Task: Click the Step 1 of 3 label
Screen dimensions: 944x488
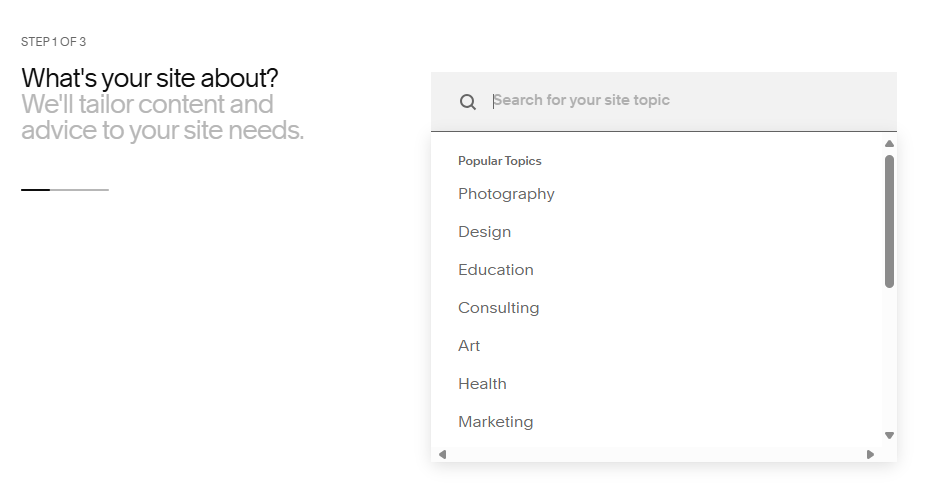Action: pyautogui.click(x=54, y=42)
